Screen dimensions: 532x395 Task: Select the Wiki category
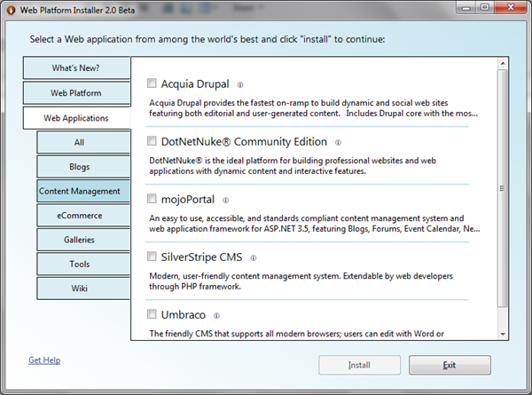(83, 288)
